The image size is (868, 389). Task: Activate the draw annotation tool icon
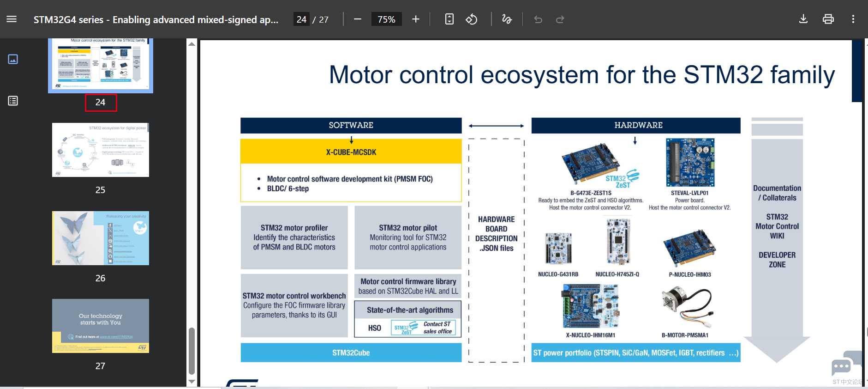(507, 19)
